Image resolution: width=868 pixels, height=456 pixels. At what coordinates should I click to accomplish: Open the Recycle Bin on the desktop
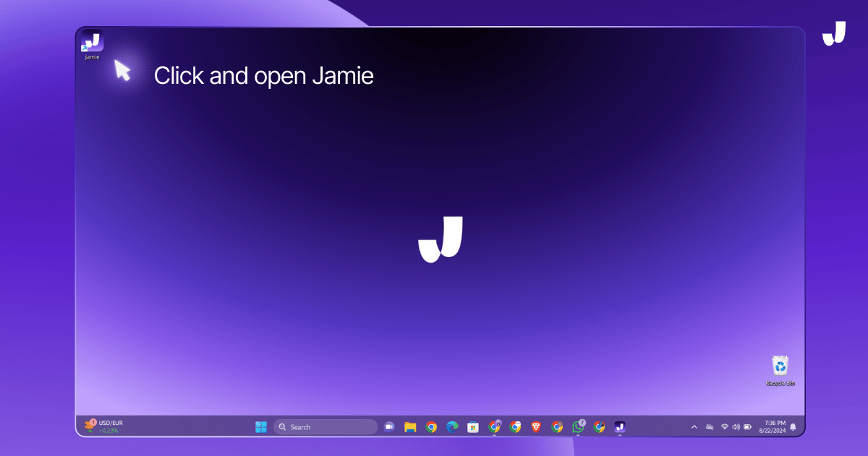pyautogui.click(x=780, y=371)
